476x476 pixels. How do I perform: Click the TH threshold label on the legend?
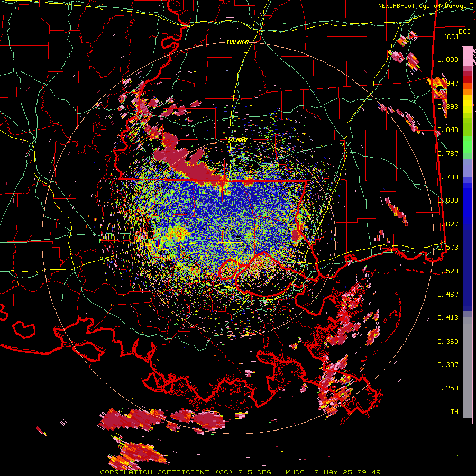click(454, 412)
